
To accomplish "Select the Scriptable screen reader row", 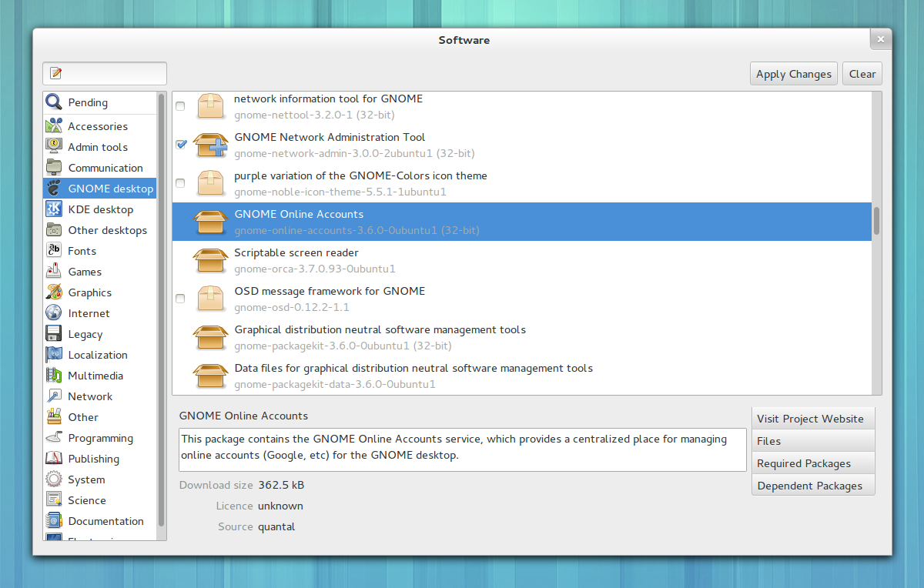I will (x=522, y=260).
